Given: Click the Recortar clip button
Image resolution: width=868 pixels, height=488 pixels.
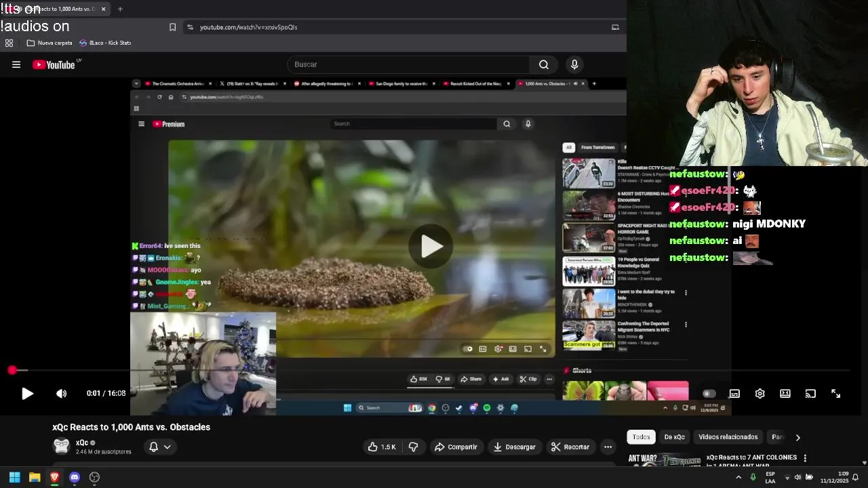Looking at the screenshot, I should (570, 447).
